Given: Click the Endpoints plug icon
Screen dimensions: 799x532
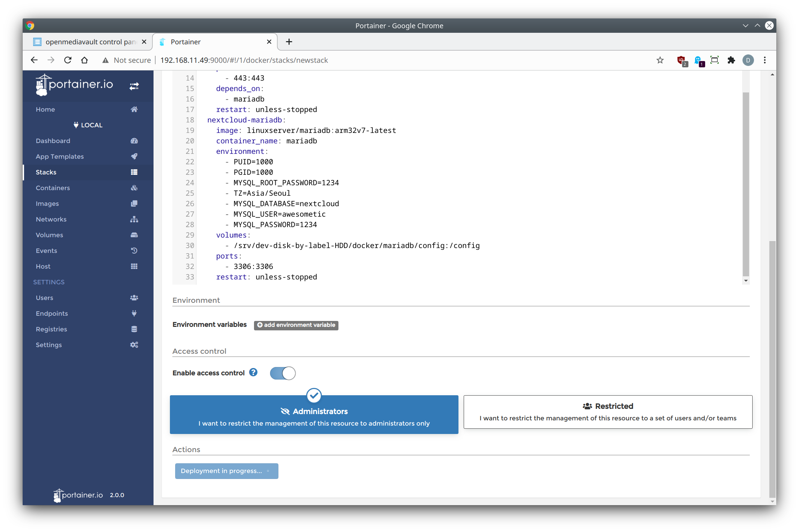Looking at the screenshot, I should 134,313.
